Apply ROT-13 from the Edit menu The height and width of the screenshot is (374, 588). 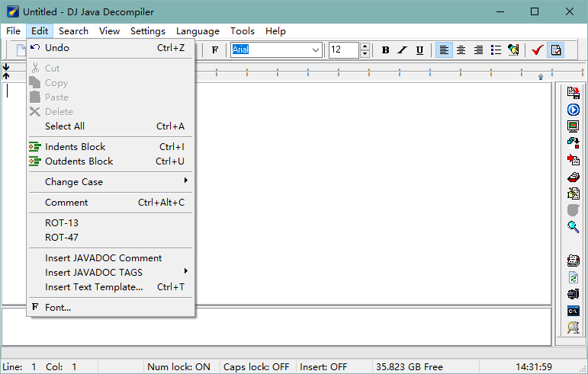[x=111, y=223]
